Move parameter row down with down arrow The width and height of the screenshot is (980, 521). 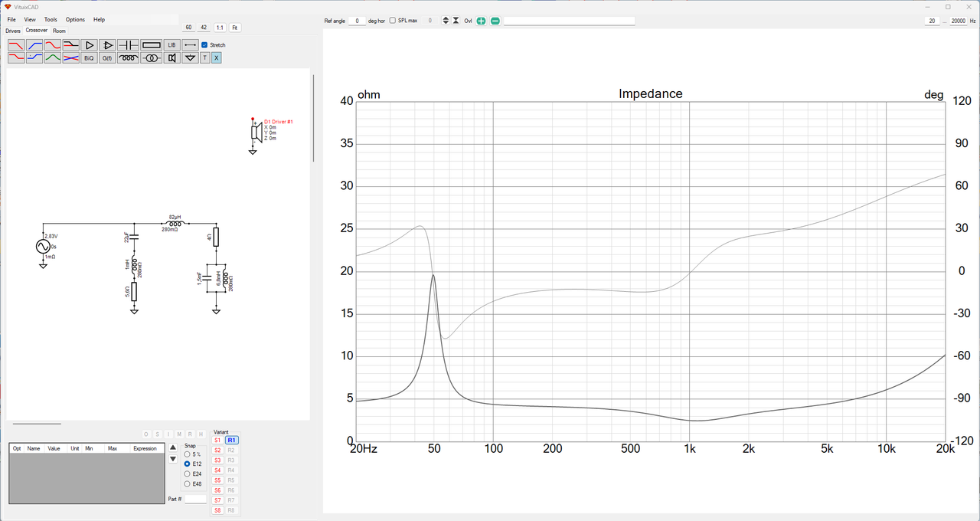pos(173,459)
